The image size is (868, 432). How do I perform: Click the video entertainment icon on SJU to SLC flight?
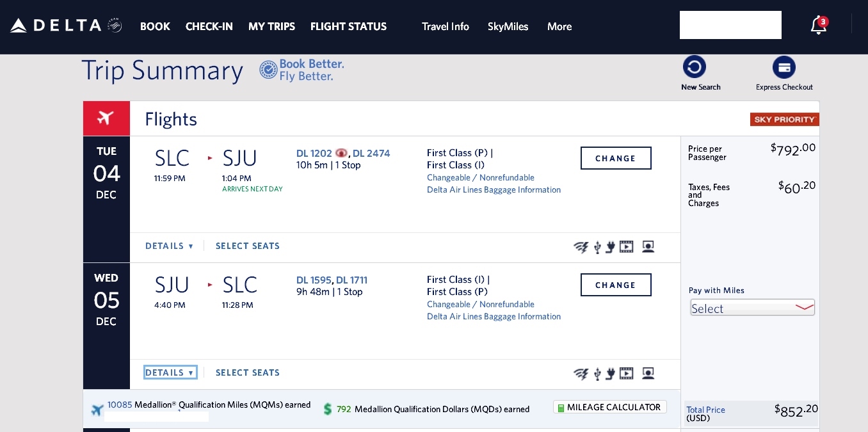pos(626,373)
